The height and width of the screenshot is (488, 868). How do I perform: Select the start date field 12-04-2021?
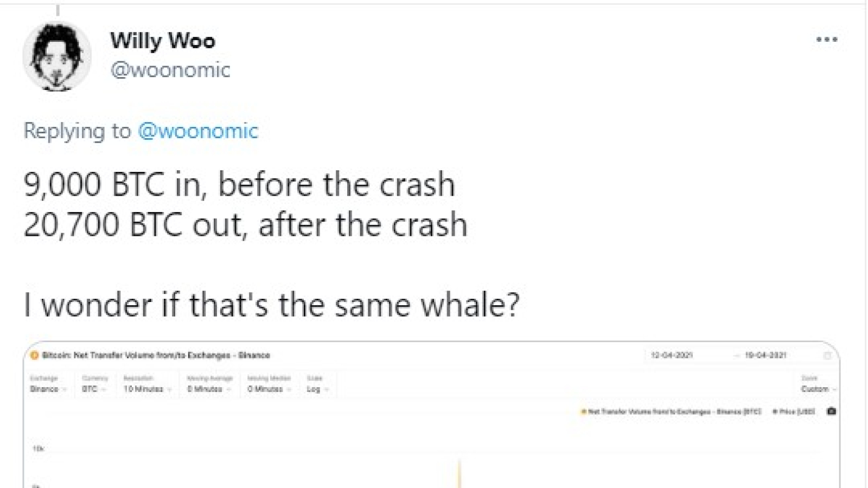click(672, 355)
